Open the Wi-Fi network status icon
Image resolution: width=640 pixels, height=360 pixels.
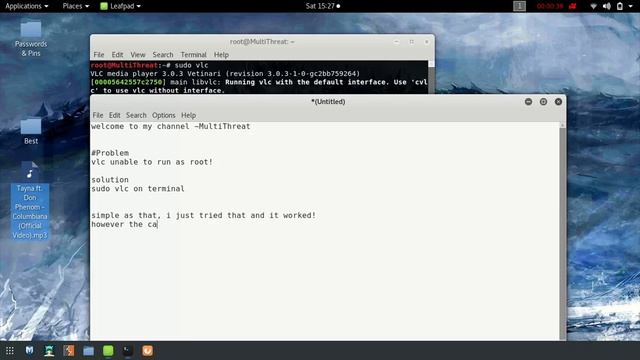point(593,6)
